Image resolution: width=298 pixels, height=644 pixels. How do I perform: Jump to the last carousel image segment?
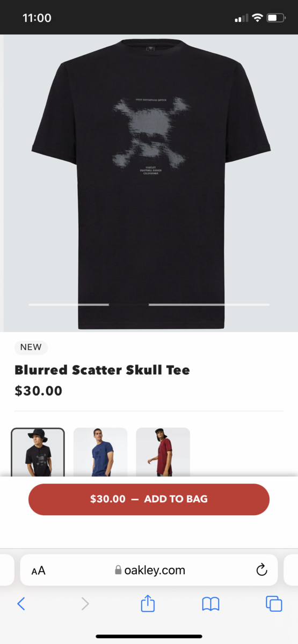point(209,304)
